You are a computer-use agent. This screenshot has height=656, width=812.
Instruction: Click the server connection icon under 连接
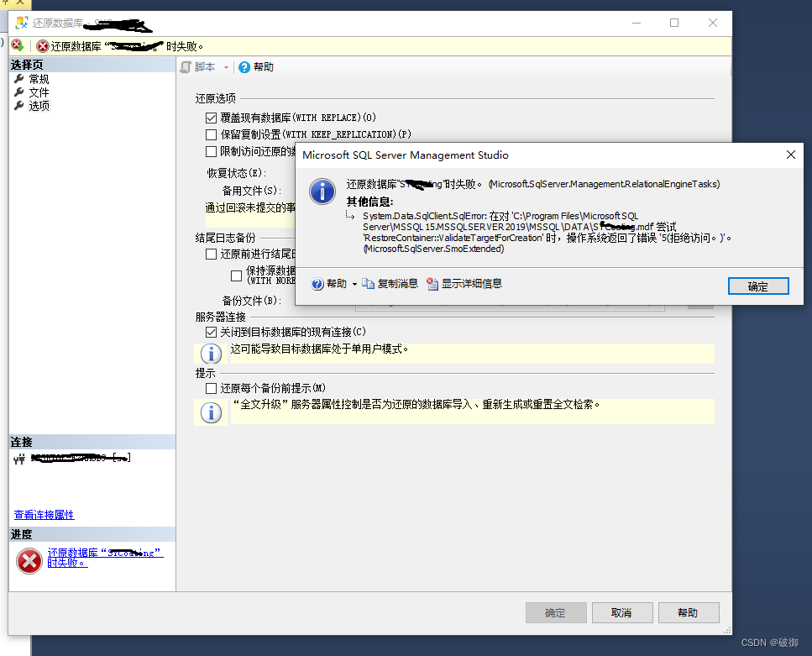coord(19,459)
